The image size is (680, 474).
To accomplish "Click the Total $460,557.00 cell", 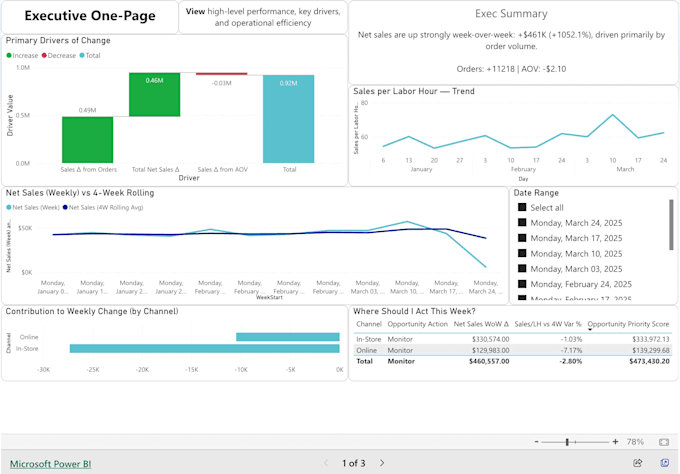I will click(489, 361).
